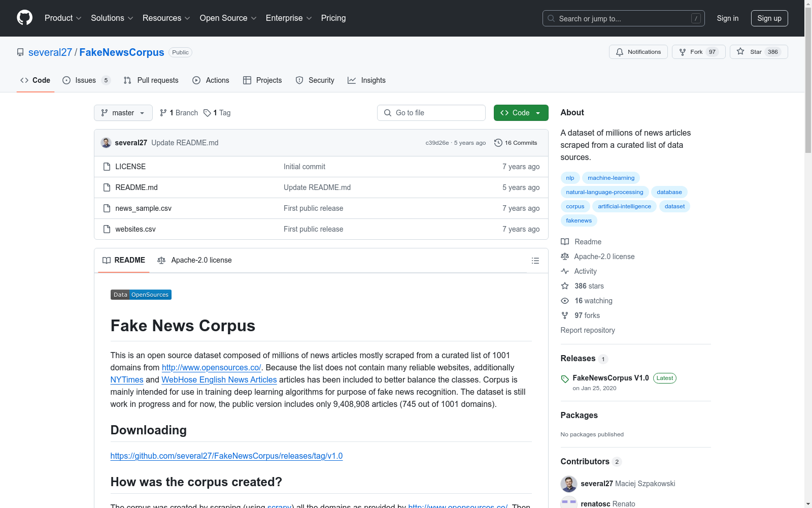Open the green Code dropdown button
This screenshot has width=812, height=508.
[521, 113]
